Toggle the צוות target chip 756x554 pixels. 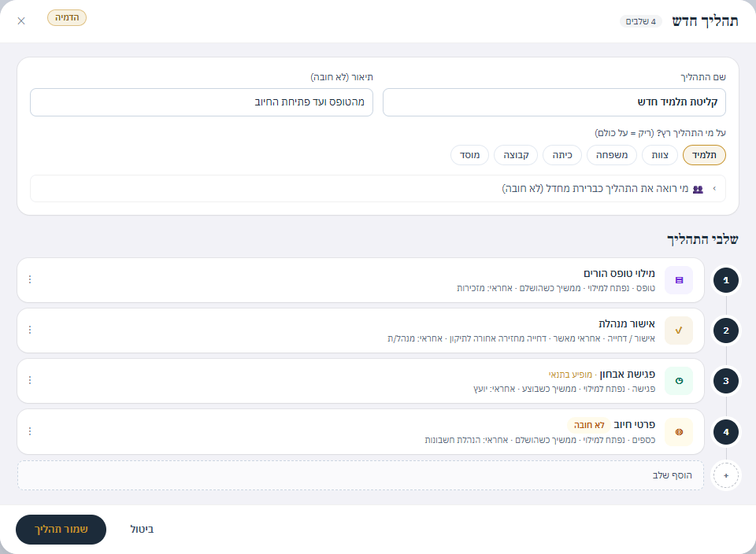[x=660, y=155]
